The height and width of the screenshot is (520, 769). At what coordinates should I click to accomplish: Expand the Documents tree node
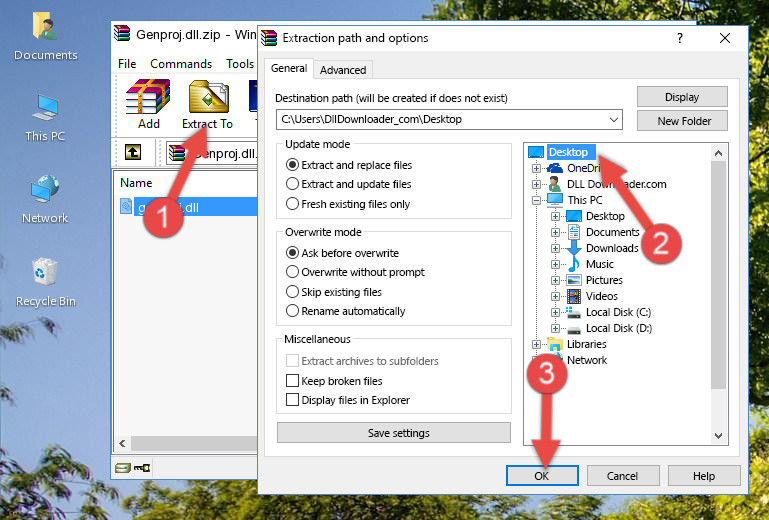pyautogui.click(x=555, y=232)
